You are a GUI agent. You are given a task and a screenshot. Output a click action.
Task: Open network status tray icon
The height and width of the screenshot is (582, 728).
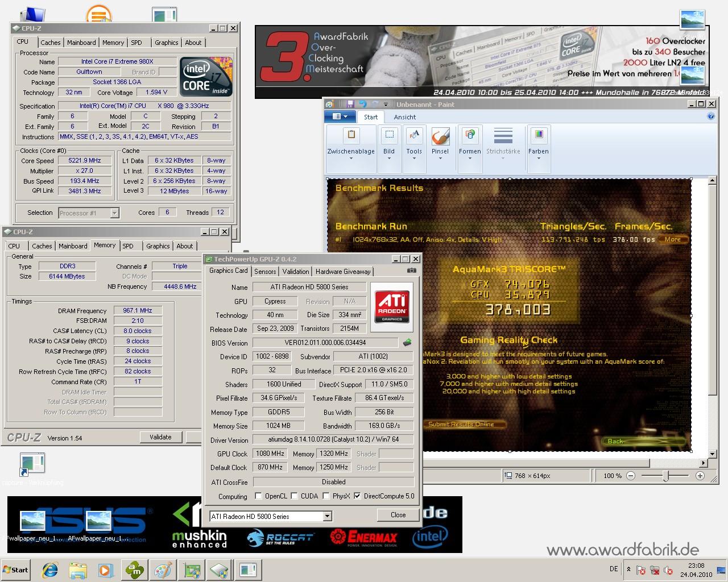pyautogui.click(x=655, y=570)
